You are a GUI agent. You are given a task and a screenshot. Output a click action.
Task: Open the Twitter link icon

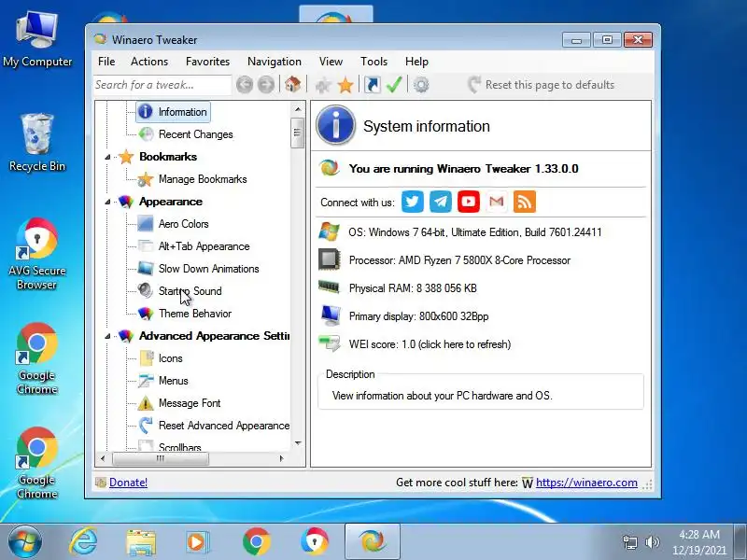(413, 202)
